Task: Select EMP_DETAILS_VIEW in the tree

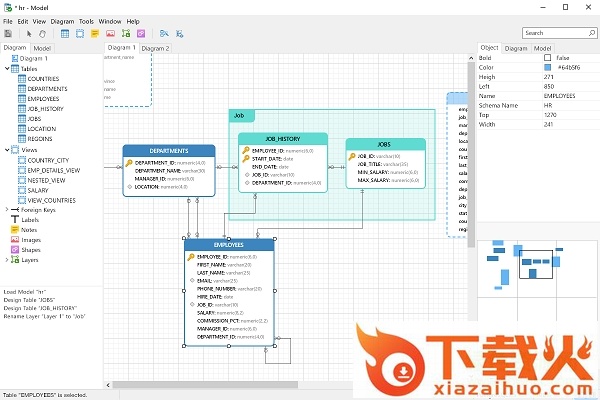Action: 54,170
